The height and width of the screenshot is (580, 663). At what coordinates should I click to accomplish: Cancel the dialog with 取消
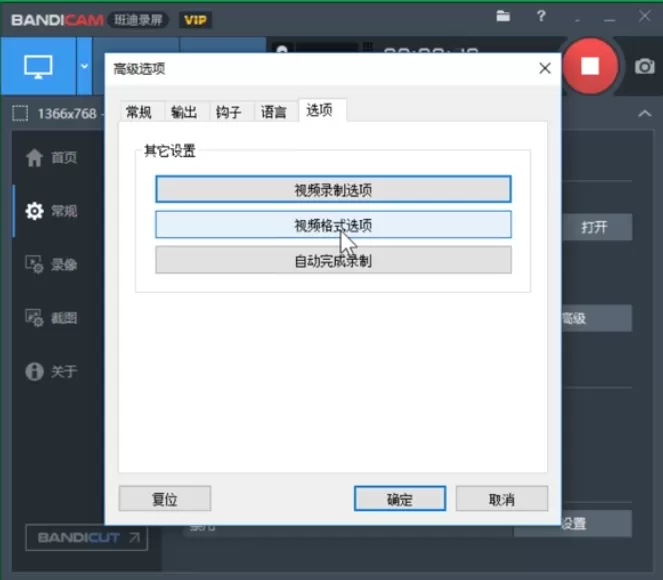(502, 499)
